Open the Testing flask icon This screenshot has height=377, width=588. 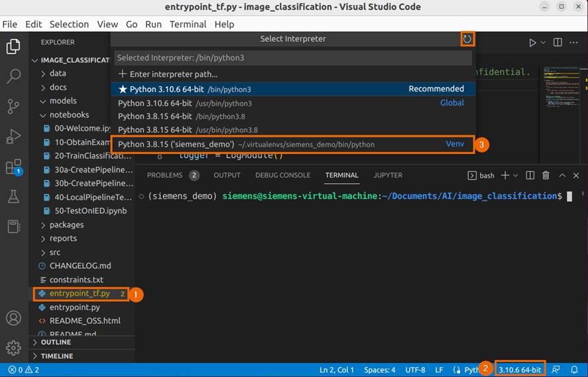click(x=13, y=197)
